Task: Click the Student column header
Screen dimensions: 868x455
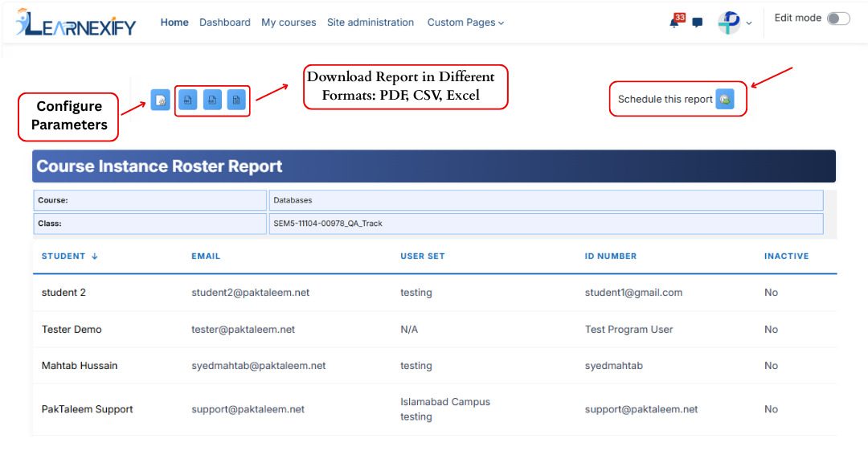Action: [63, 256]
